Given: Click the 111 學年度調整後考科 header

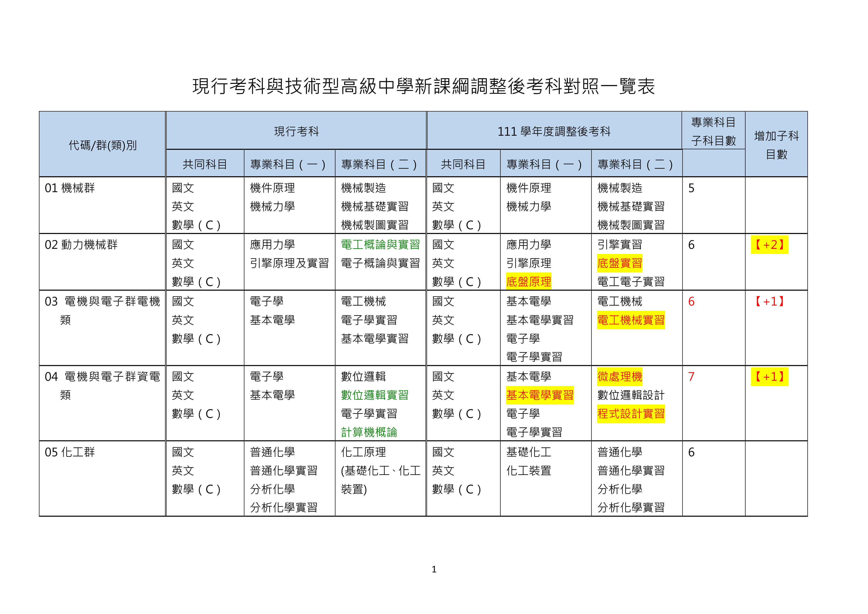Looking at the screenshot, I should (x=554, y=131).
